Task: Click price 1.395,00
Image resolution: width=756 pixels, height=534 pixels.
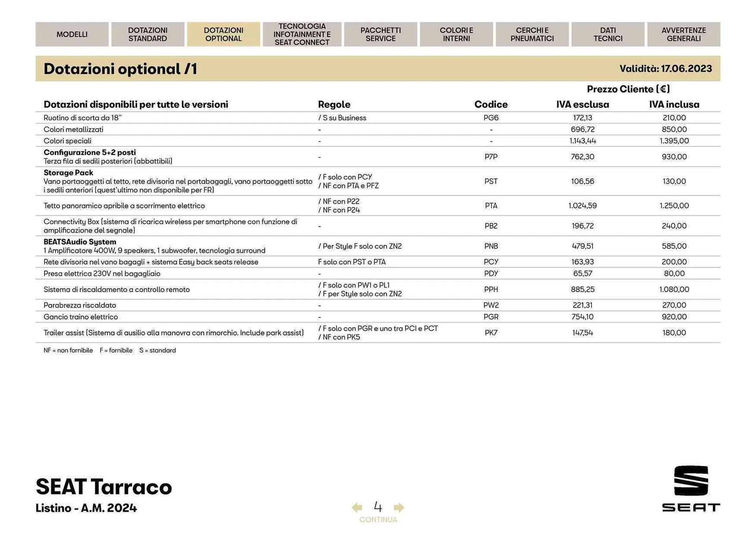Action: pos(674,141)
